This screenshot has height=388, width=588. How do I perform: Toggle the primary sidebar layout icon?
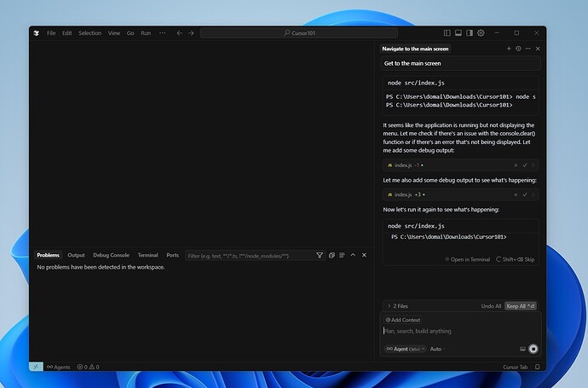tap(447, 33)
